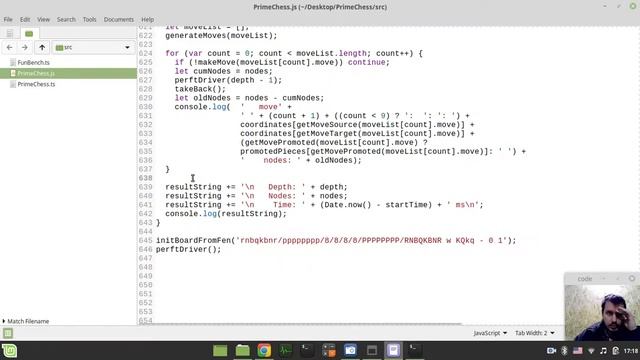Viewport: 640px width, 360px height.
Task: Open the Bluetooth tray icon
Action: pos(564,351)
